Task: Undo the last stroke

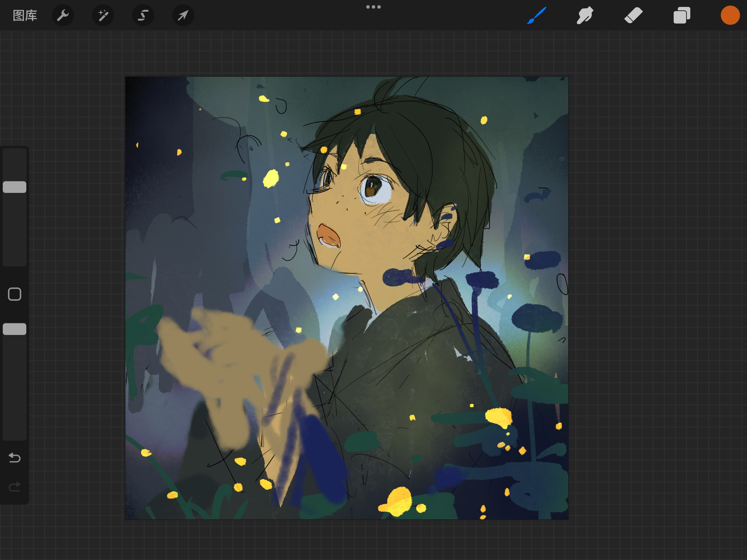Action: click(15, 458)
